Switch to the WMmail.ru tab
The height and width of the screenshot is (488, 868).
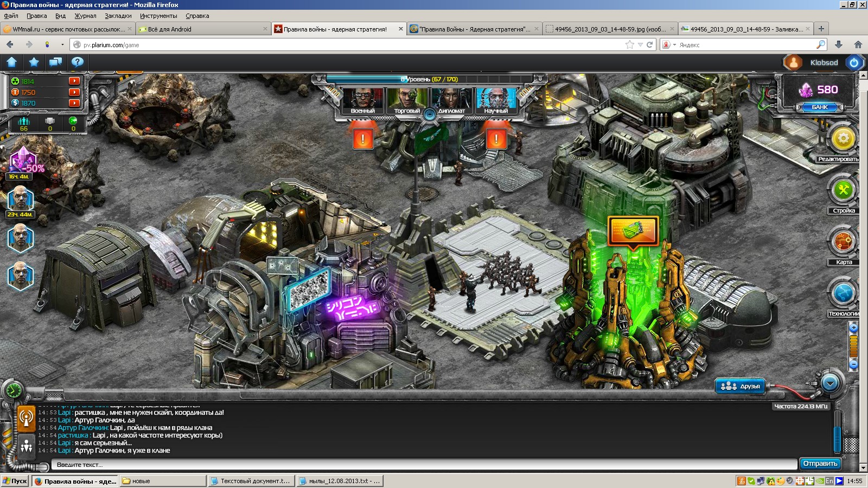(x=67, y=29)
